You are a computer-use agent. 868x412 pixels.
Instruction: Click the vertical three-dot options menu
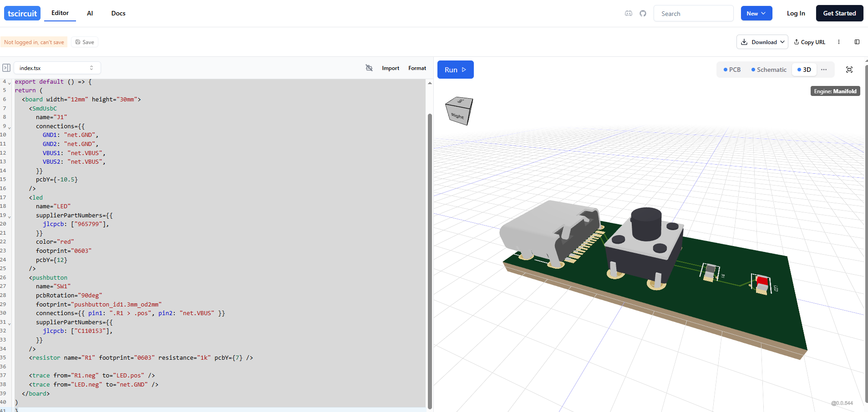[x=839, y=42]
